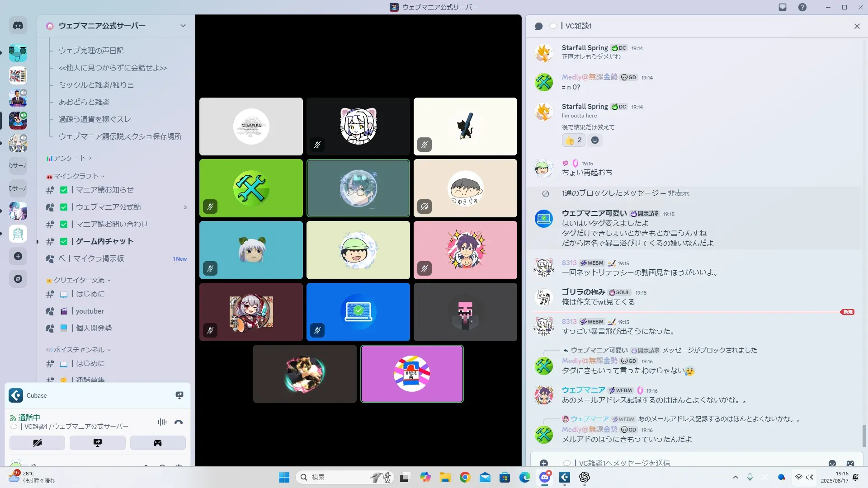
Task: Open the ゲーム内チャット channel
Action: click(x=105, y=241)
